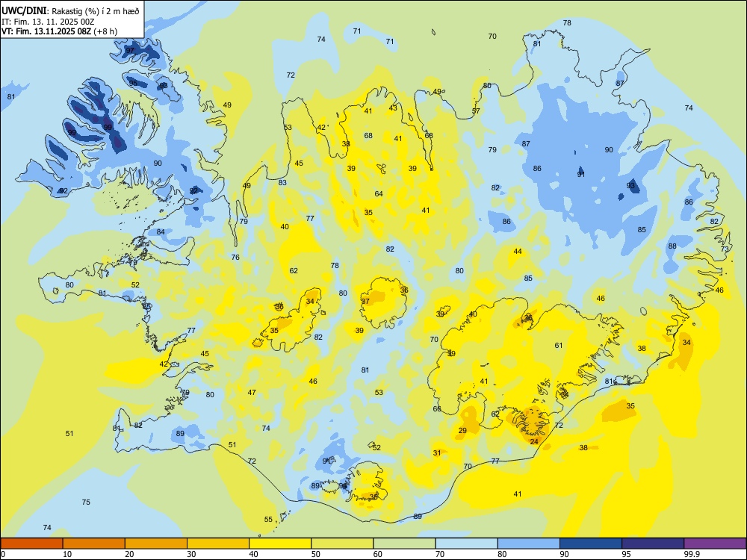Viewport: 747px width, 560px height.
Task: Pick the light green 60–70 legend swatch
Action: click(x=404, y=544)
